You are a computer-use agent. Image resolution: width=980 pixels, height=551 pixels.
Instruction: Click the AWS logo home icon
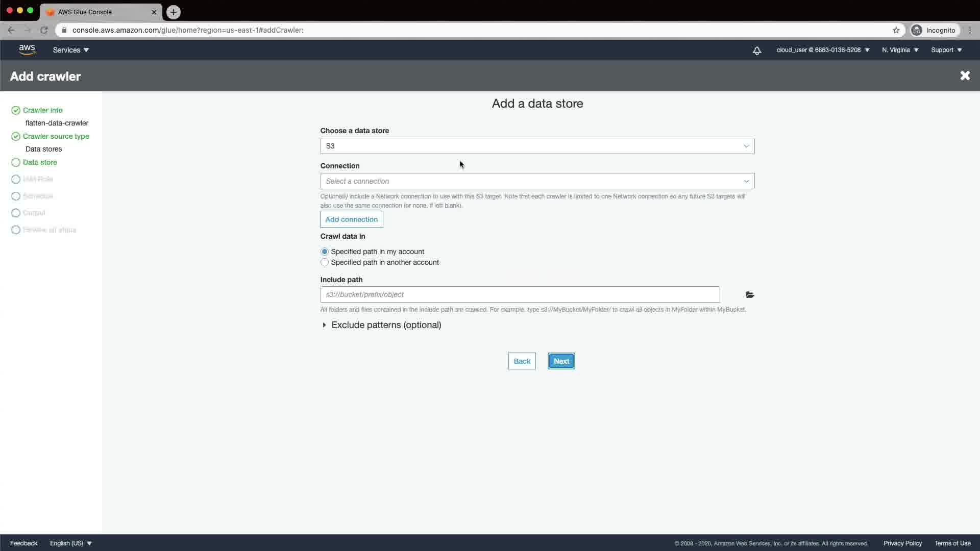27,49
